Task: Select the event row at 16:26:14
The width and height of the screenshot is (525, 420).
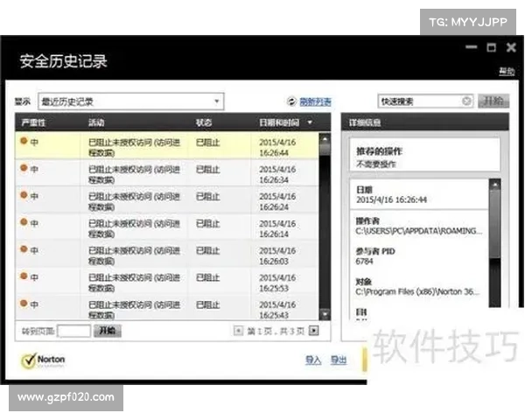Action: (x=167, y=227)
